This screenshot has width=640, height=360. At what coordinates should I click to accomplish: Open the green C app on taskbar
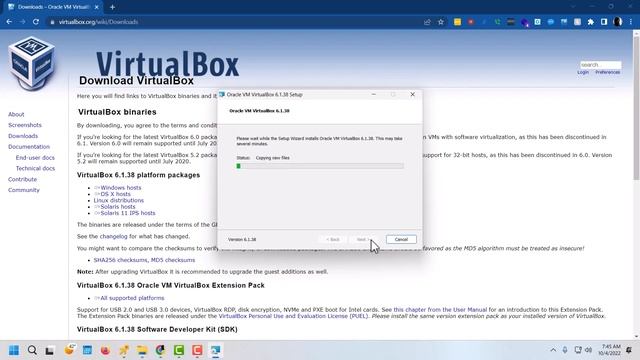(179, 350)
